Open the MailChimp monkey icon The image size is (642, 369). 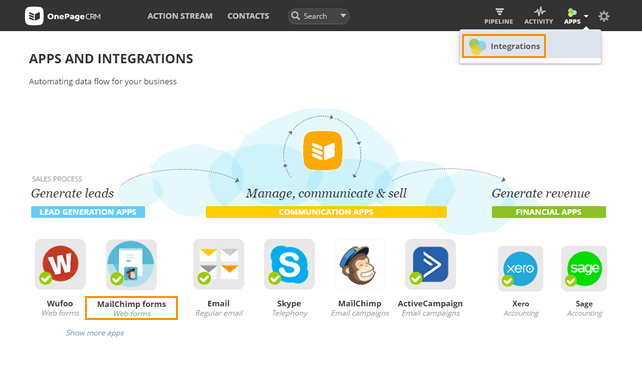coord(359,264)
